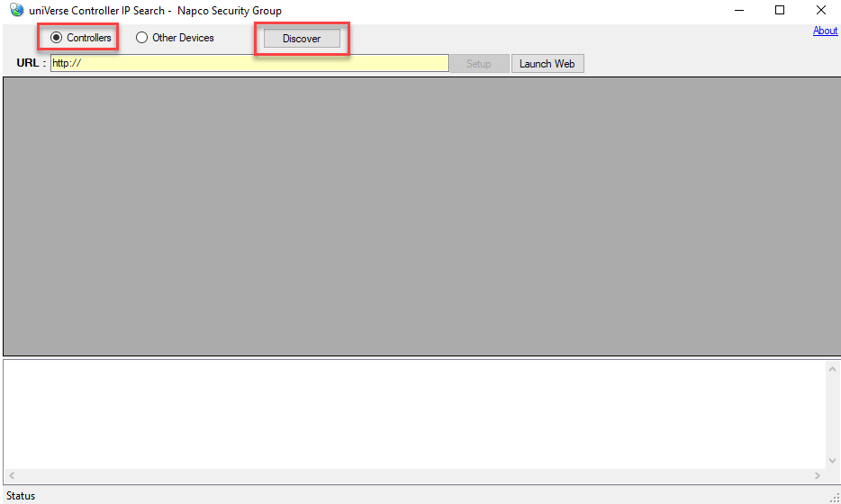Click the gray device results area
This screenshot has width=841, height=504.
point(420,216)
